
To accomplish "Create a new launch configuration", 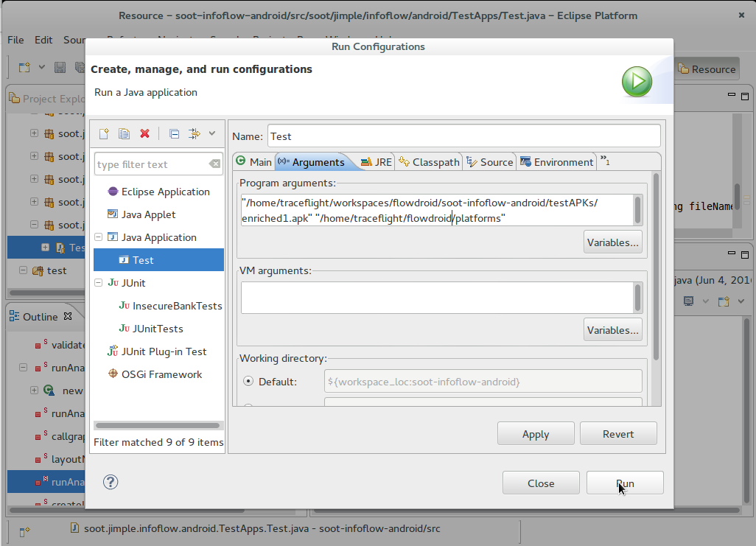I will click(x=103, y=134).
